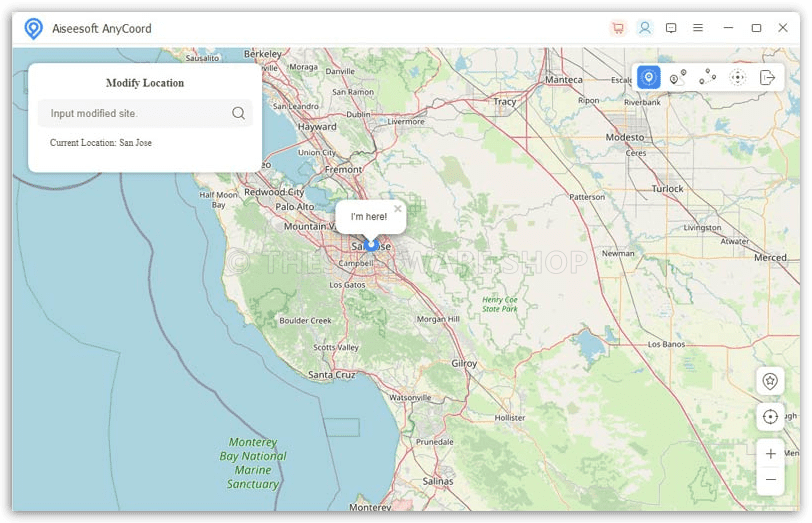This screenshot has height=523, width=812.
Task: Select One-stop Mode route icon
Action: (678, 78)
